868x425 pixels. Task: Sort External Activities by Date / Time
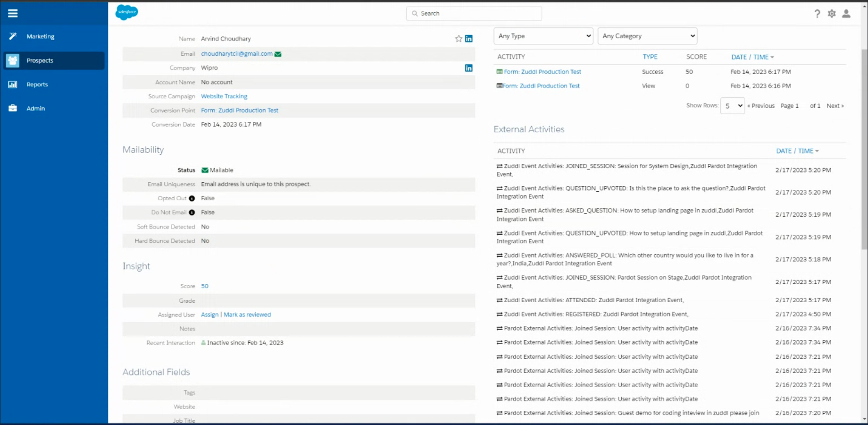click(x=797, y=151)
